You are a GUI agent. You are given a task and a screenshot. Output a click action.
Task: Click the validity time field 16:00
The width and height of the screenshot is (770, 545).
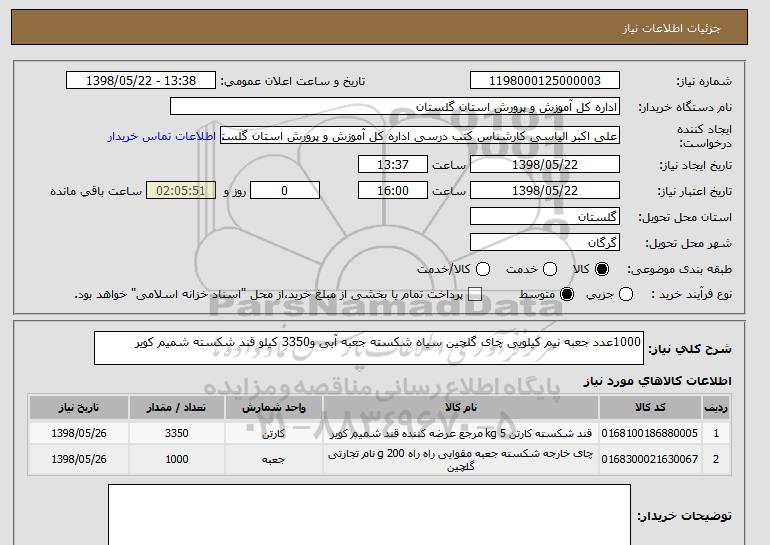393,191
